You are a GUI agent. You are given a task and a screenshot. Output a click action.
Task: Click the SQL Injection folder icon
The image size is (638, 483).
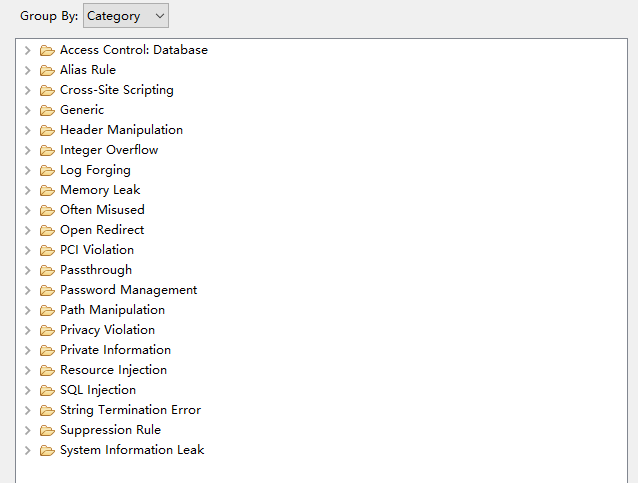pyautogui.click(x=47, y=390)
